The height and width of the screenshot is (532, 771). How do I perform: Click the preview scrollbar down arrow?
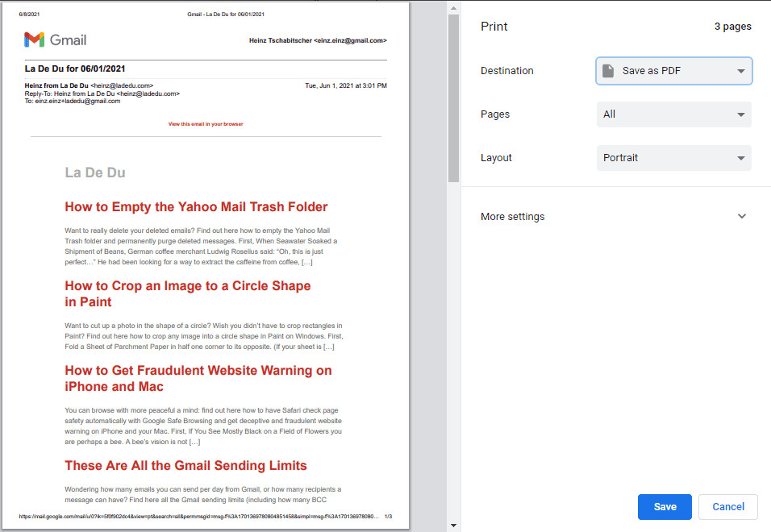click(453, 526)
